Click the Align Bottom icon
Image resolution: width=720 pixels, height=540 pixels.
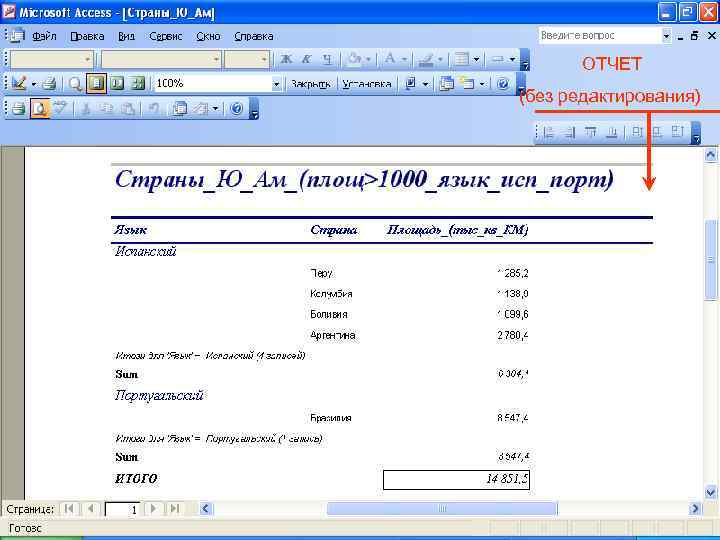coord(612,133)
